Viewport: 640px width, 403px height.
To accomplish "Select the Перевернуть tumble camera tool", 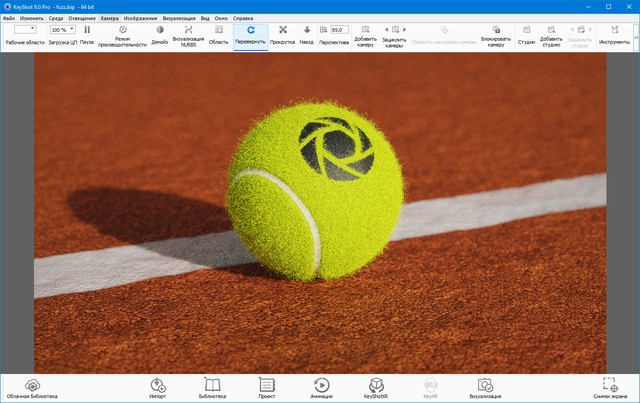I will 251,36.
